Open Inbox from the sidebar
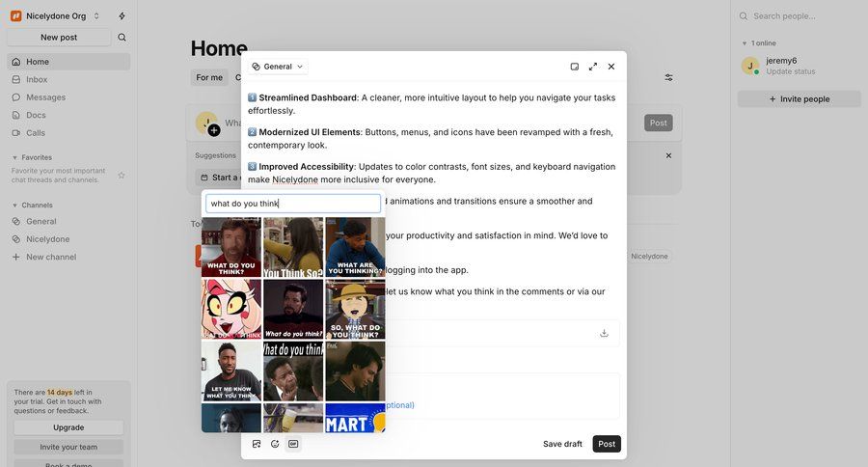This screenshot has height=467, width=868. click(68, 79)
